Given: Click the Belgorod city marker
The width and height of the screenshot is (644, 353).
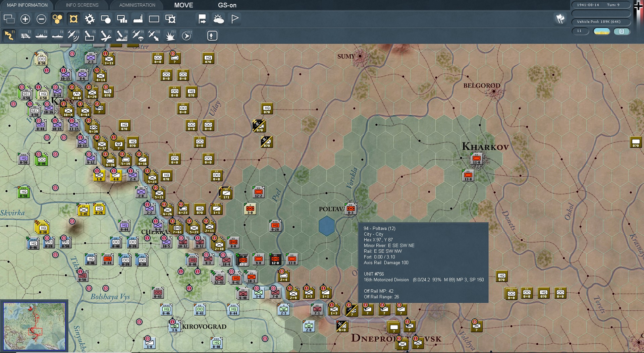Looking at the screenshot, I should (494, 91).
